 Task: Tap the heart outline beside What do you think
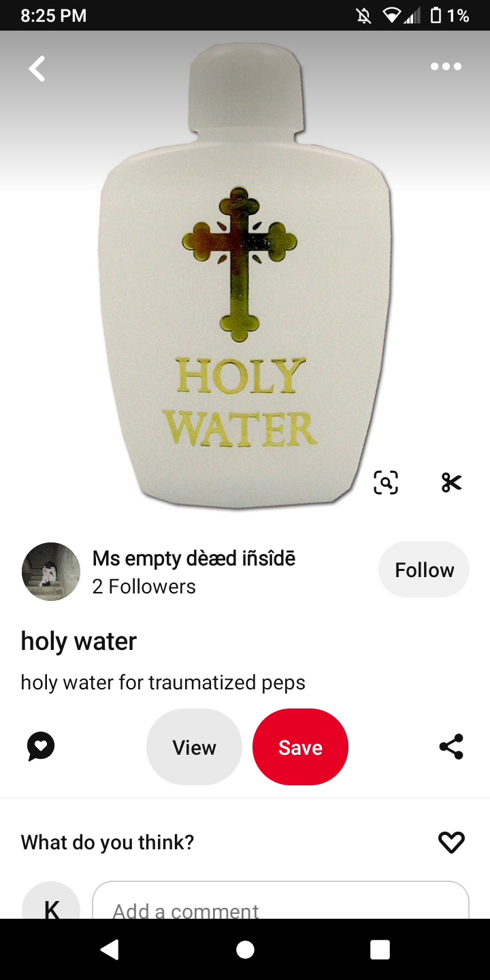451,843
